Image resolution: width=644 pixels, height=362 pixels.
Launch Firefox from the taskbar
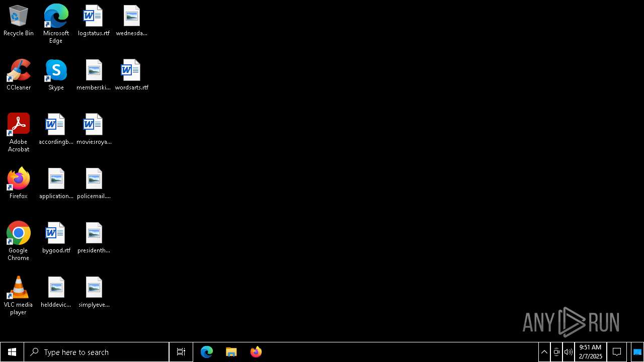pos(256,352)
